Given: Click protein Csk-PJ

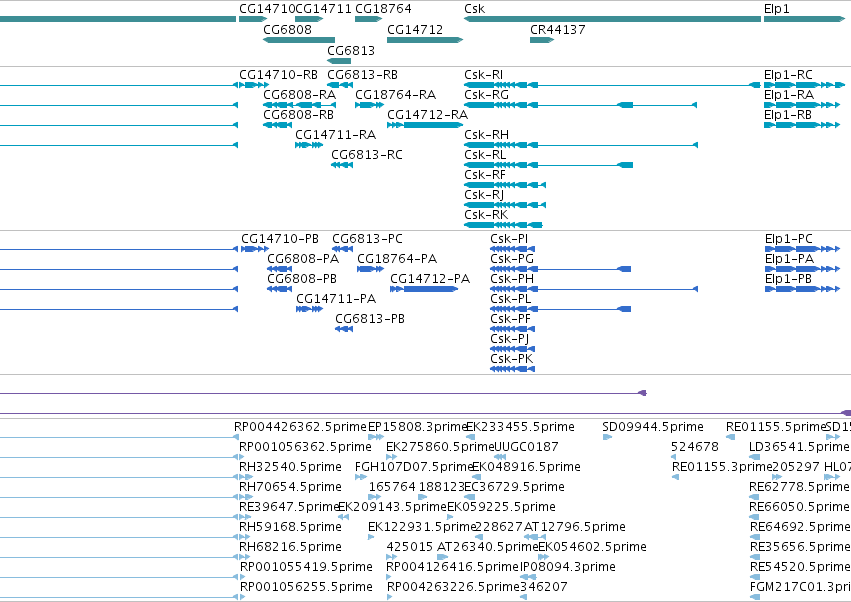Looking at the screenshot, I should coord(512,349).
